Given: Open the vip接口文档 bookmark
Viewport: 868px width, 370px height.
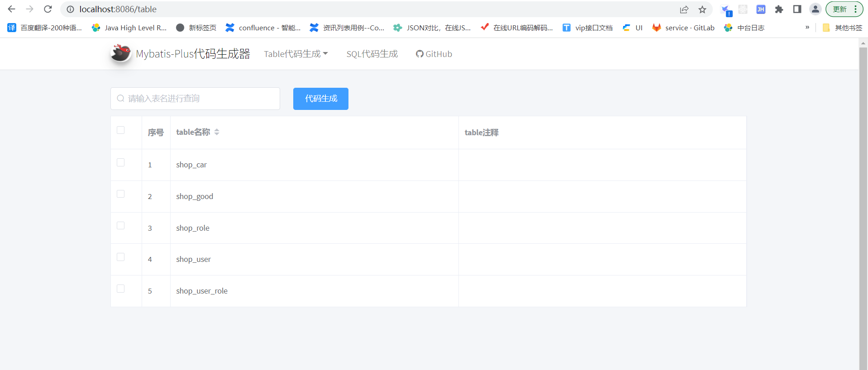Looking at the screenshot, I should tap(587, 28).
